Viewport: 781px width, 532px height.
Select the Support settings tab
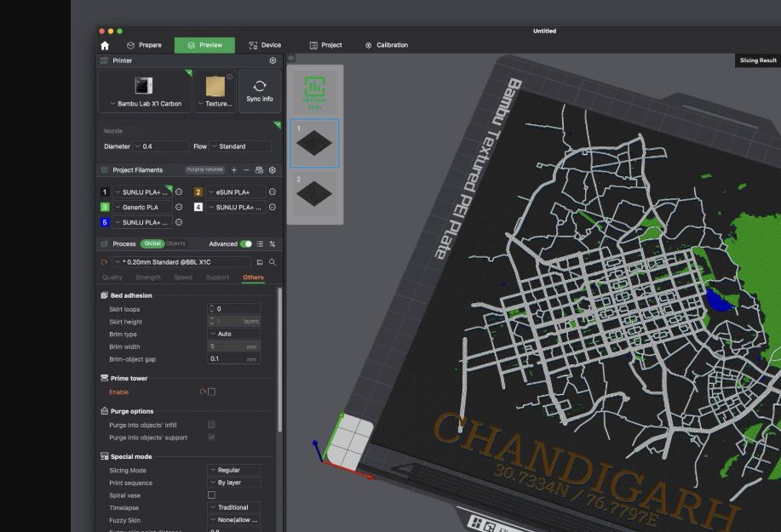[217, 277]
